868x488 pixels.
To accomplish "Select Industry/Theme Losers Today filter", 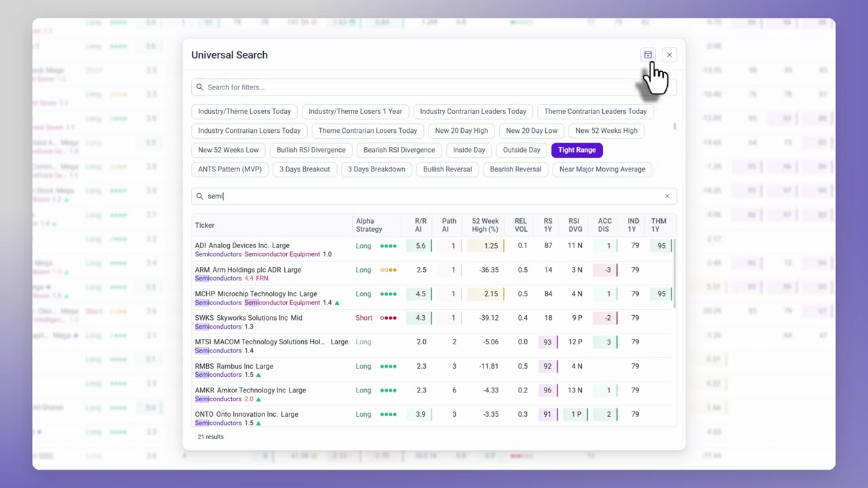I will point(244,111).
